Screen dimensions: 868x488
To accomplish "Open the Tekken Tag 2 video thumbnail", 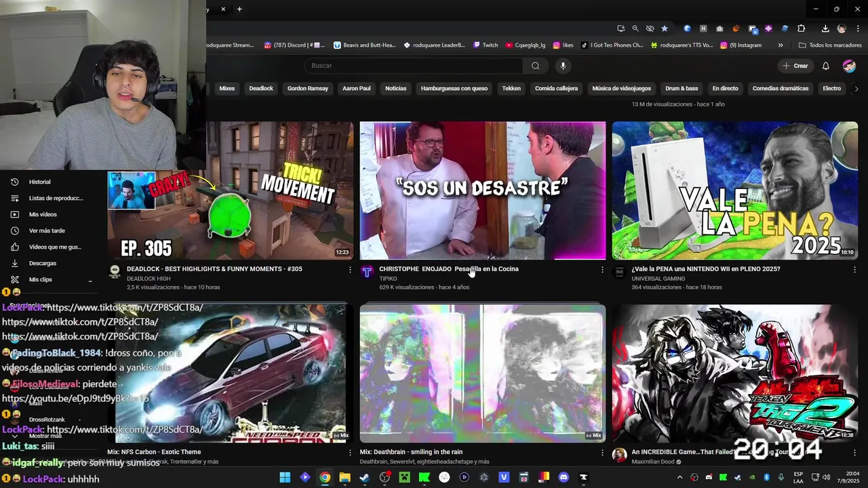I will [735, 373].
